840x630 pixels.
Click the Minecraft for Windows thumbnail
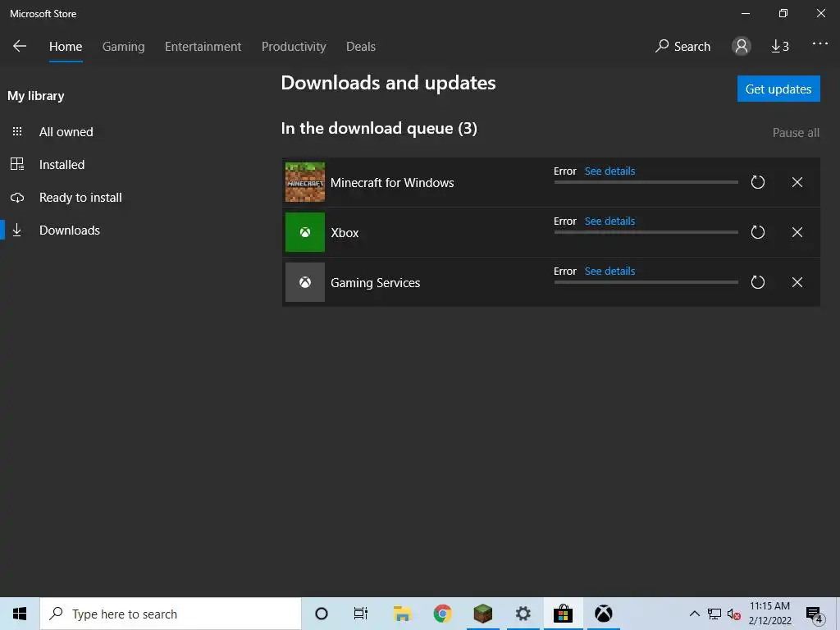tap(305, 182)
